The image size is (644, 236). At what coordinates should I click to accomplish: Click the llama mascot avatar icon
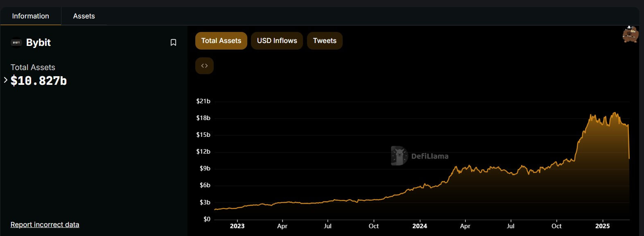coord(630,34)
